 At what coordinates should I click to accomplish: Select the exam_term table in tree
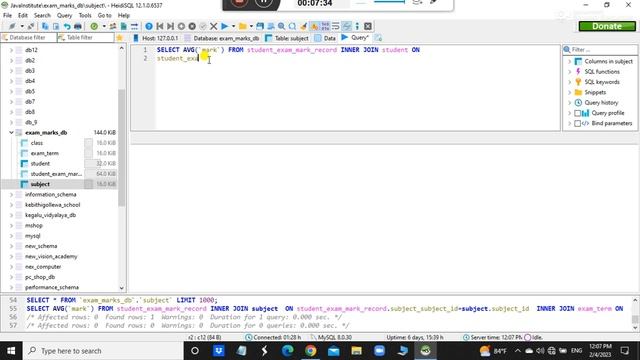click(x=44, y=153)
